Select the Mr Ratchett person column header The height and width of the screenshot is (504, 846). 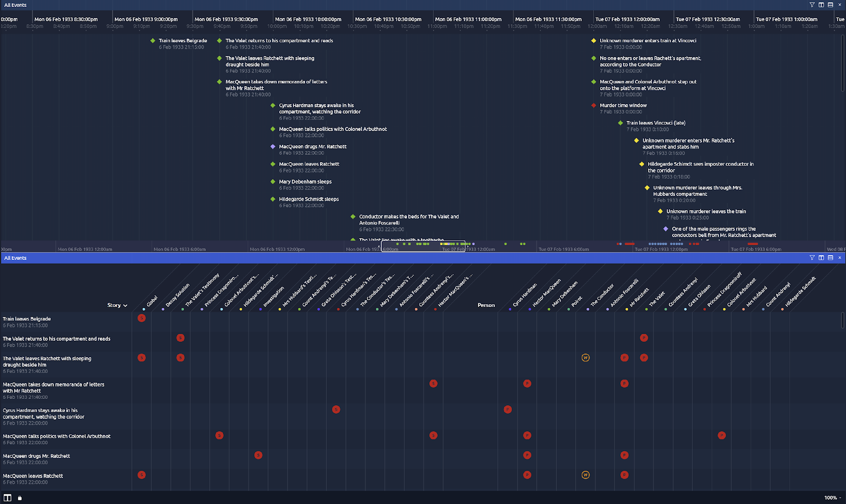638,298
